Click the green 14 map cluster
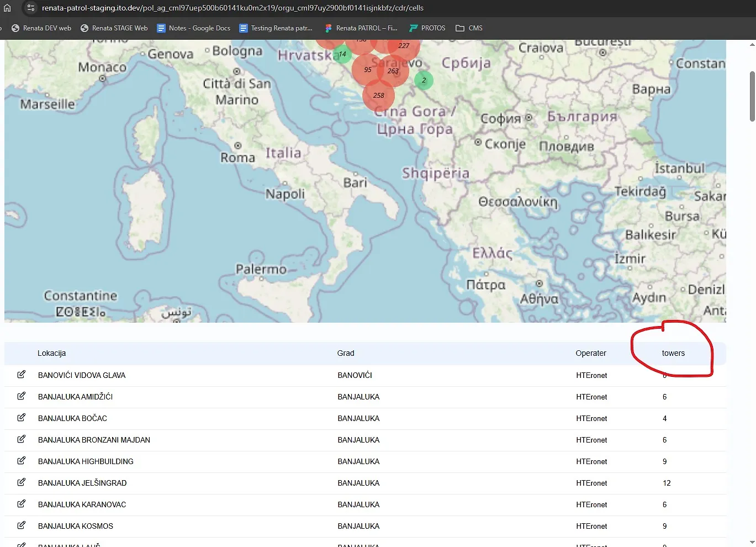The width and height of the screenshot is (756, 547). [342, 54]
